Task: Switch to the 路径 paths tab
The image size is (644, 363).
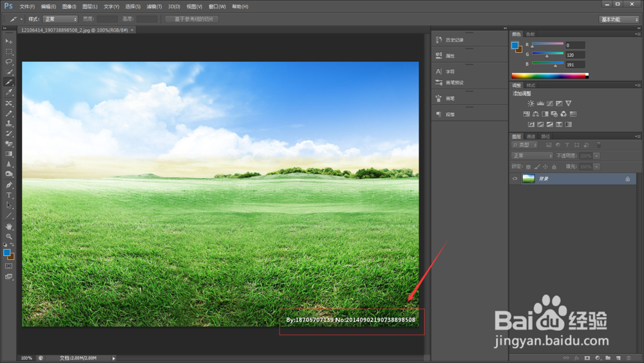Action: click(x=545, y=137)
